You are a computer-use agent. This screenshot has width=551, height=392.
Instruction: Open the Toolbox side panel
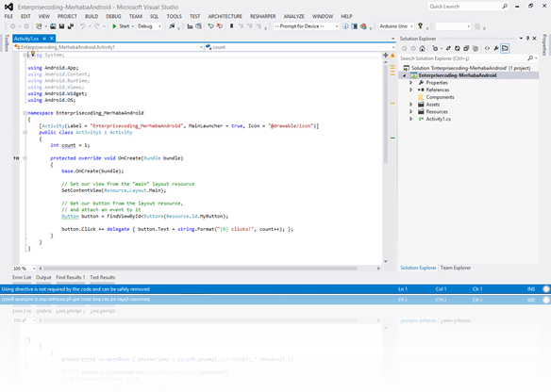(x=7, y=42)
